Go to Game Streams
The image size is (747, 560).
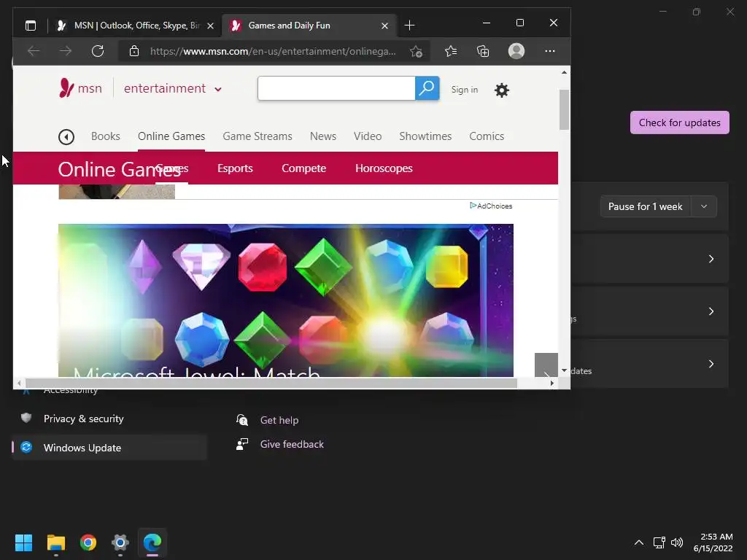(258, 136)
